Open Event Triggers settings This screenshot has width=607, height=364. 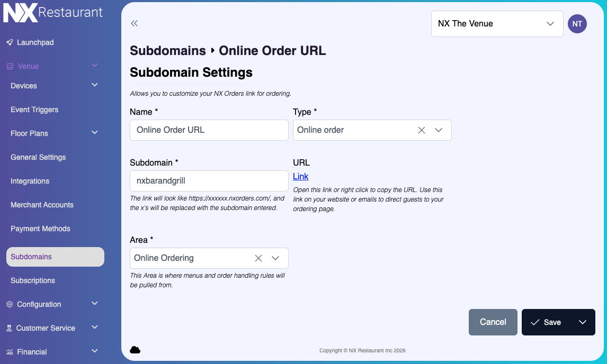point(34,110)
